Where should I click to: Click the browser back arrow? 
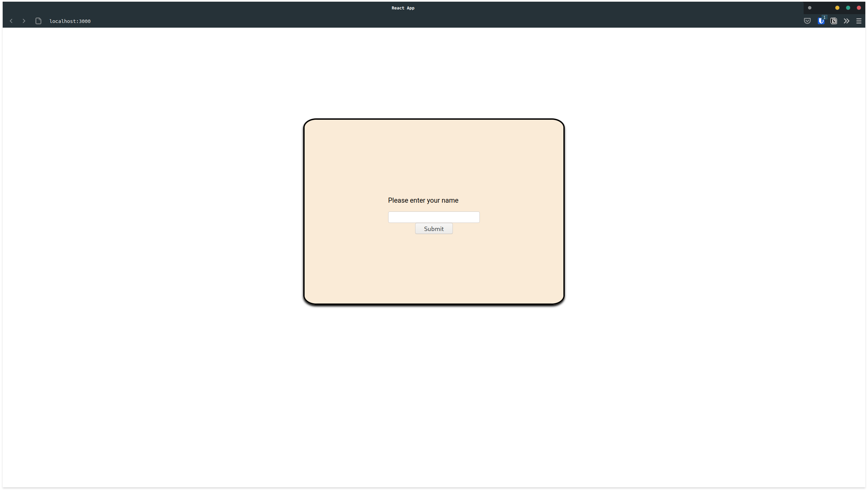coord(11,21)
